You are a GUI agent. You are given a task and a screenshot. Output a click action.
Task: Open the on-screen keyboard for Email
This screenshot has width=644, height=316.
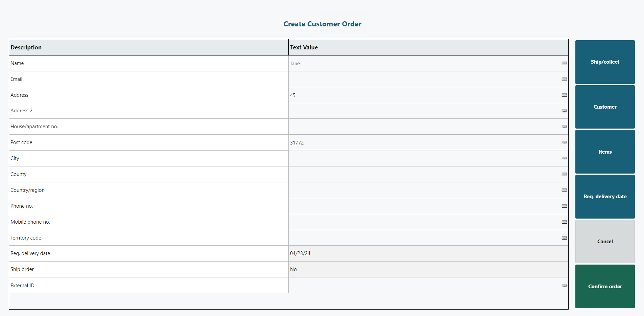[564, 79]
